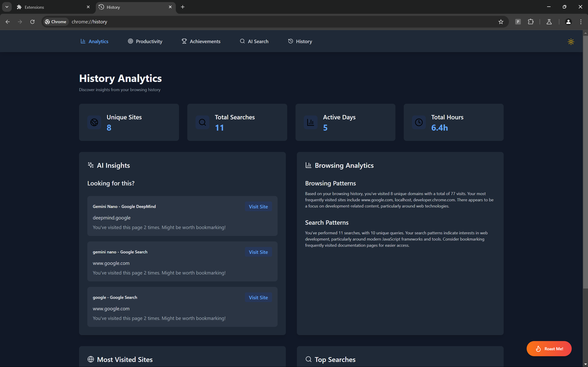
Task: Bookmark this page with star icon
Action: (x=501, y=22)
